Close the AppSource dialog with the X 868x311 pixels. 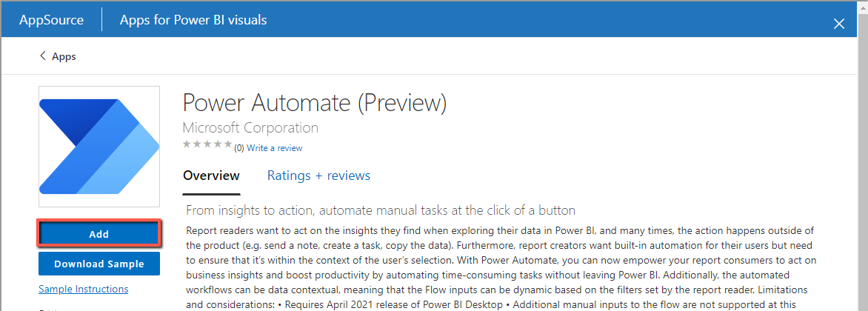839,24
